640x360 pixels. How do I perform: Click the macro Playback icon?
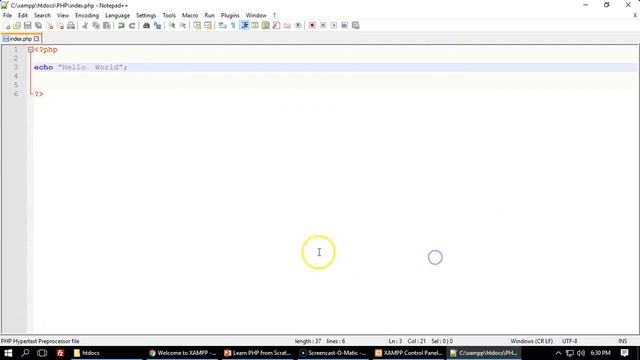coord(334,25)
